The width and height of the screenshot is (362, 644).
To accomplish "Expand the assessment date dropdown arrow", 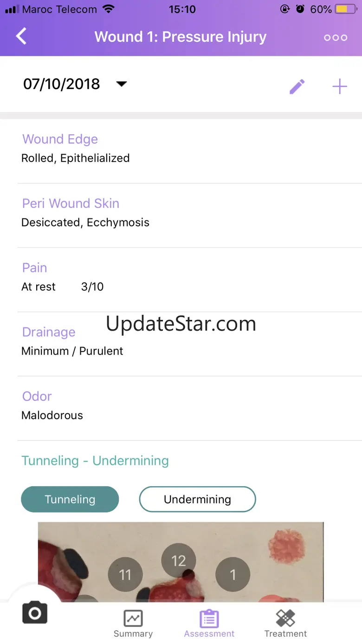I will click(x=121, y=84).
